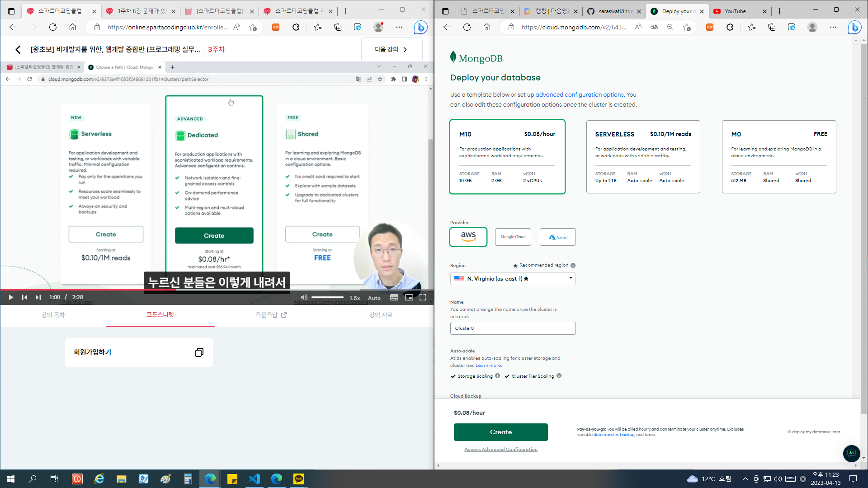Refresh the MongoDB browser page
Screen dimensions: 868x488
pos(467,27)
